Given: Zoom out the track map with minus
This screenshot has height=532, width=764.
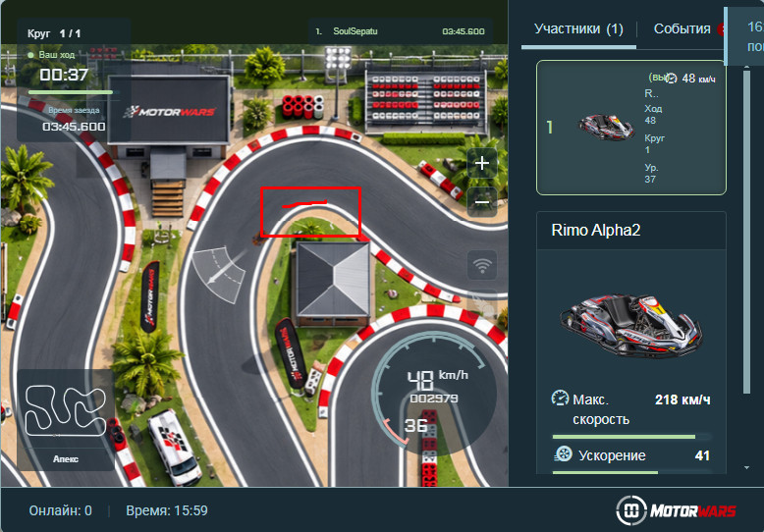Looking at the screenshot, I should tap(482, 202).
